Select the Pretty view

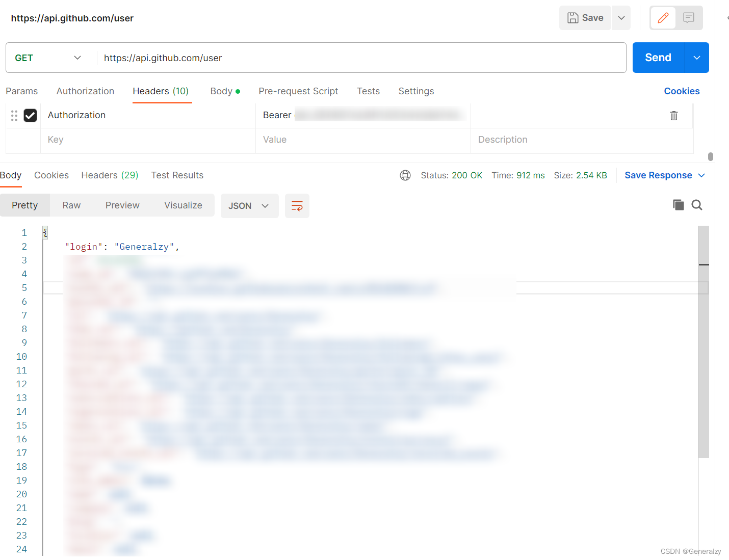25,205
